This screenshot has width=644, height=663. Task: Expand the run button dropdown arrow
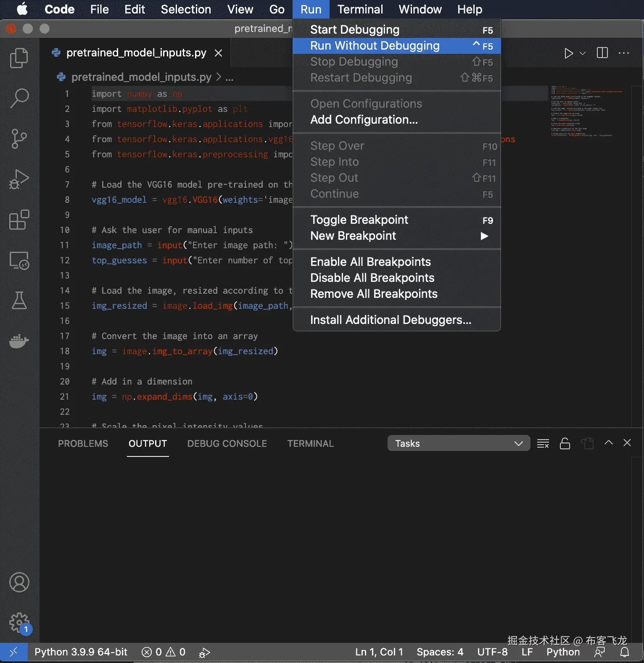(x=583, y=53)
